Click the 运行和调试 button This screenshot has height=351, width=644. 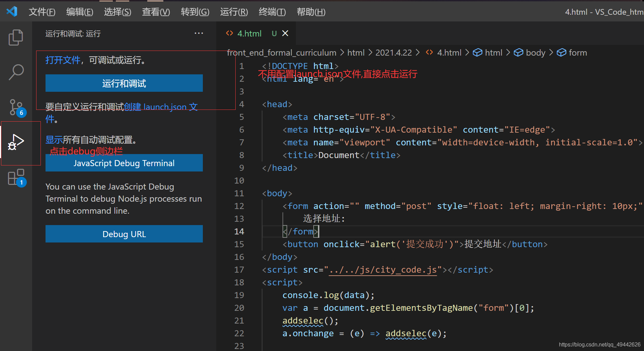click(124, 83)
